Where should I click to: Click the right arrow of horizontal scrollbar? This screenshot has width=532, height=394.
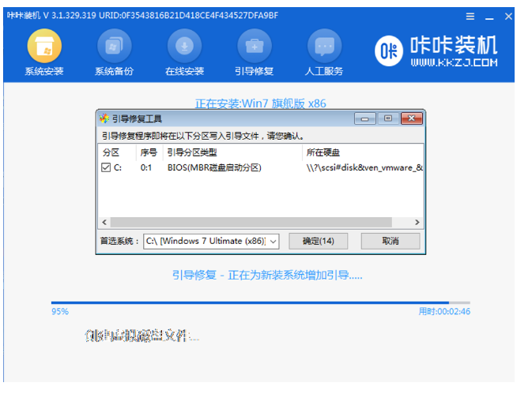(417, 222)
